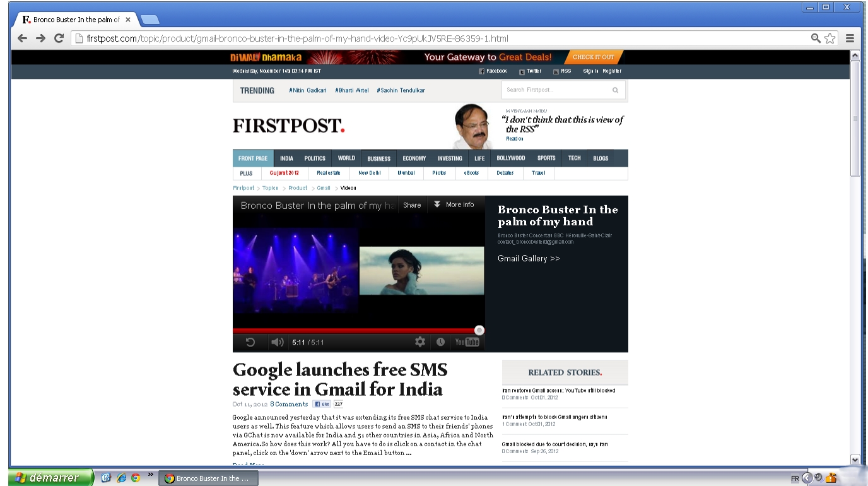Select Real estate in the Plus bar

[x=329, y=173]
